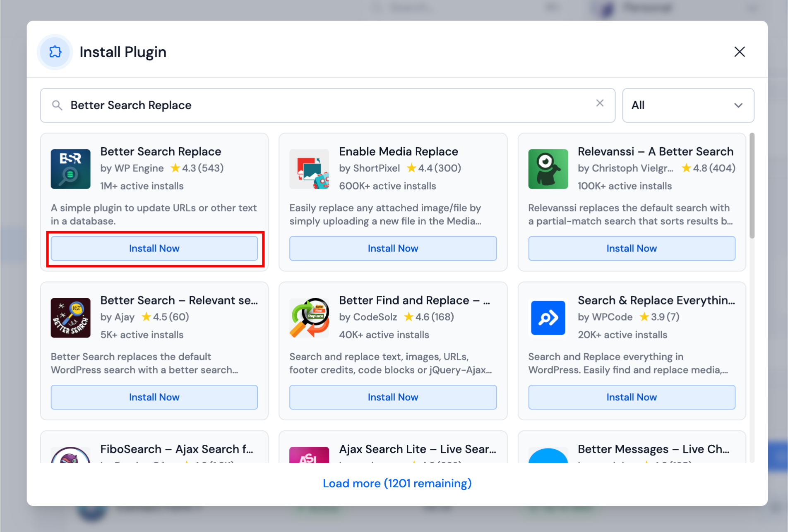
Task: Click FiboSearch – Ajax Search title
Action: coord(177,449)
